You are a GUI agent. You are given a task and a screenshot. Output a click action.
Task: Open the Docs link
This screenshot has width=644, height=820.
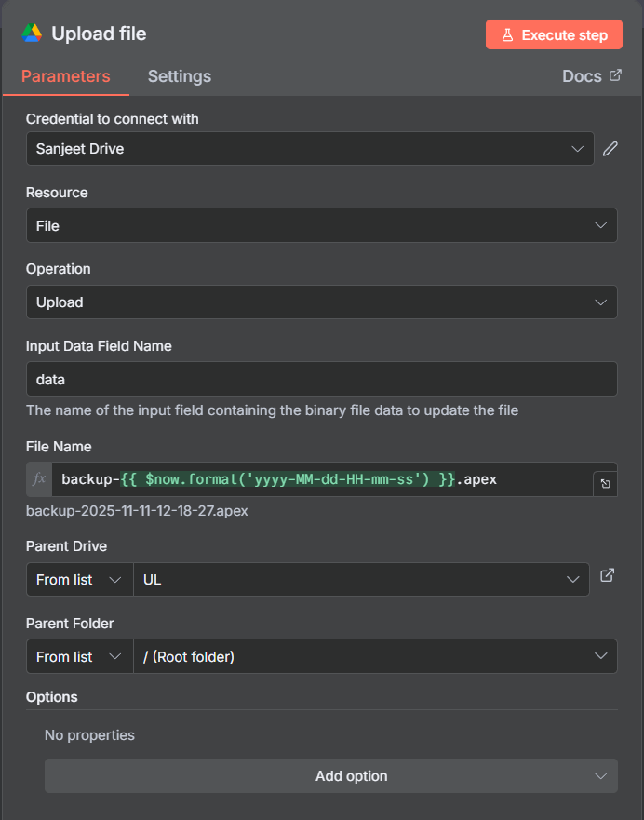[591, 76]
